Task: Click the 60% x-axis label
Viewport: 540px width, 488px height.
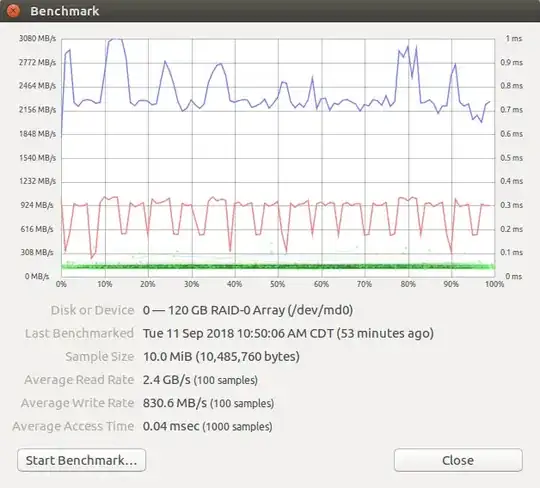Action: coord(321,284)
